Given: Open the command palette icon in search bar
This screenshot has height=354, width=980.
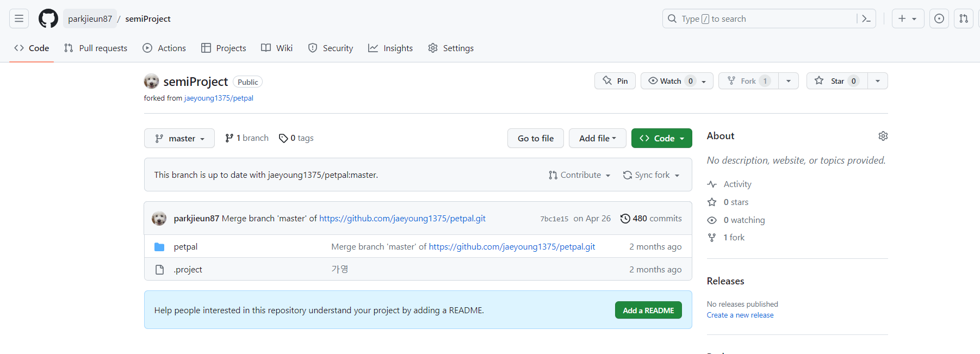Looking at the screenshot, I should point(866,18).
